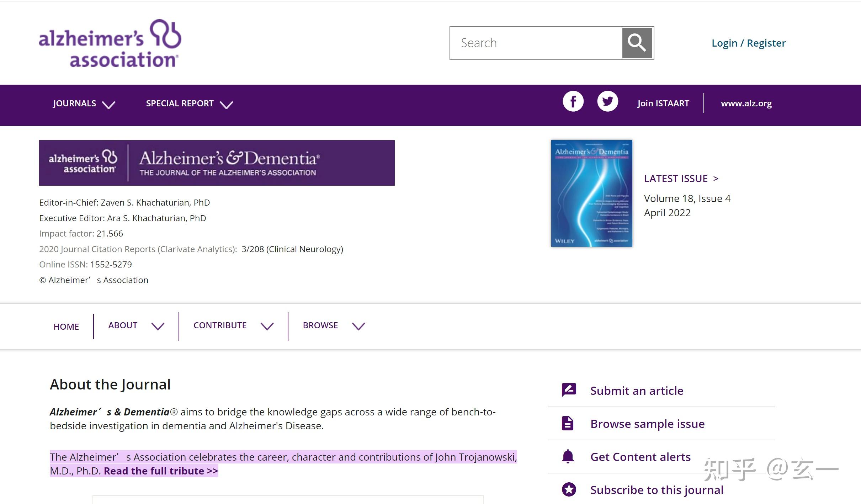Click the content alerts bell icon
Viewport: 861px width, 504px height.
click(568, 456)
